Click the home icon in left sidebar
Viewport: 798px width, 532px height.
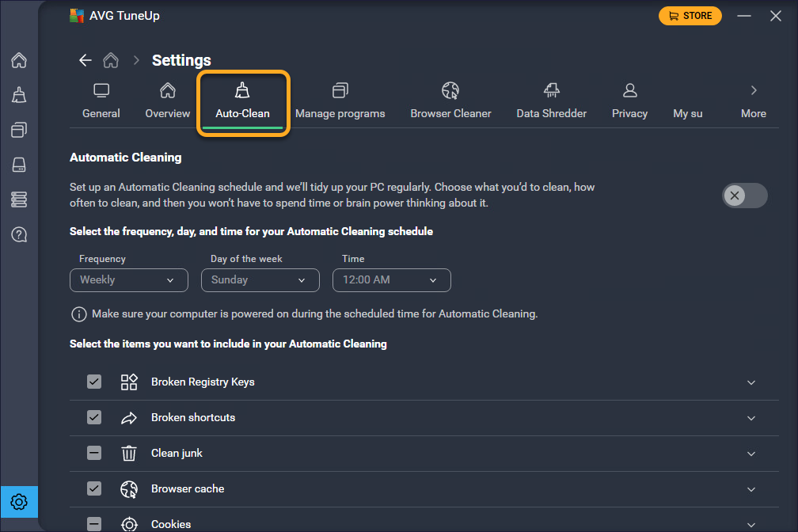click(19, 60)
